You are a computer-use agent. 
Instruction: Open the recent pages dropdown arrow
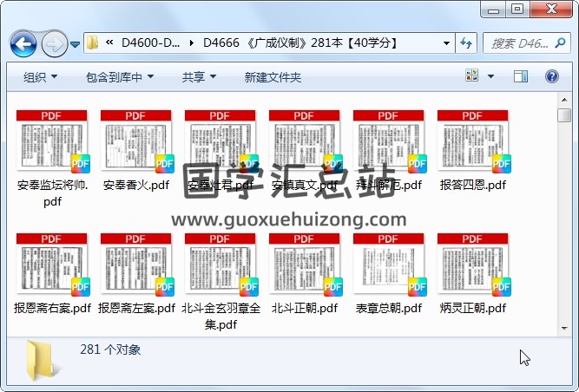point(75,44)
